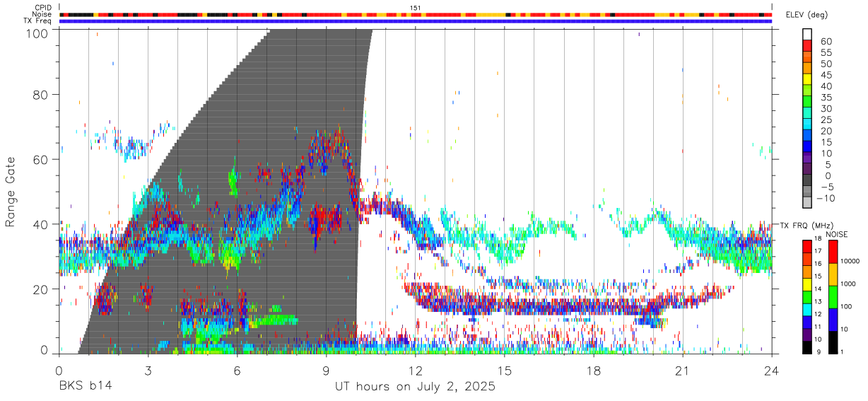Click the NOISE legend title
The height and width of the screenshot is (401, 868).
(836, 234)
